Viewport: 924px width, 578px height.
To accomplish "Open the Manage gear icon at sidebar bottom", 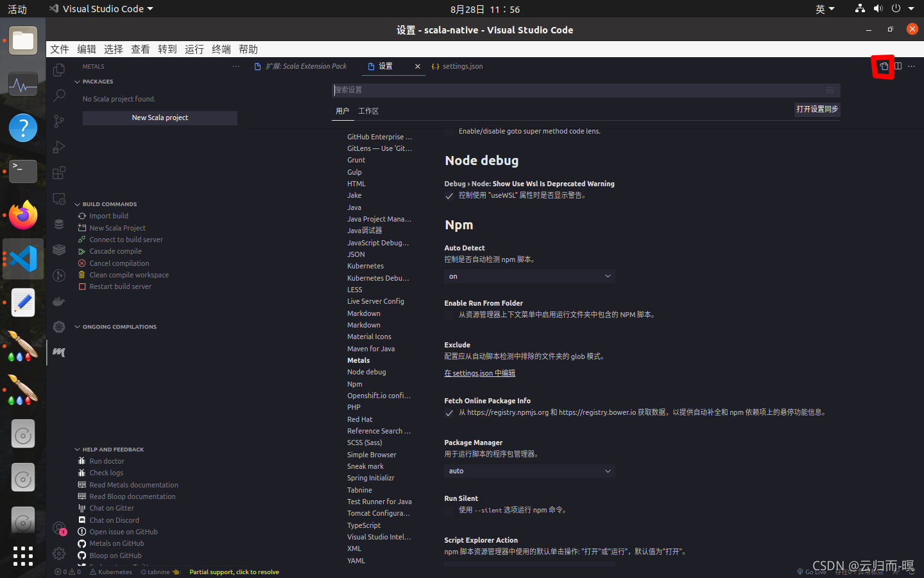I will [59, 553].
